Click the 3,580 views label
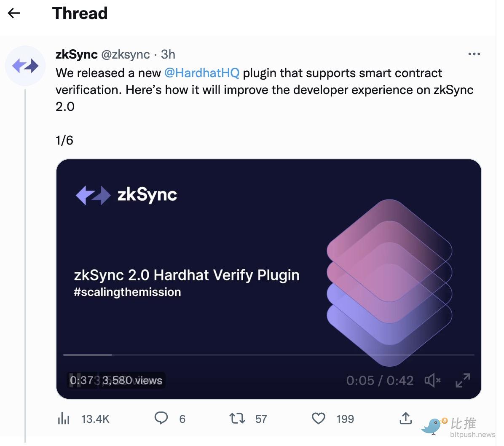Image resolution: width=504 pixels, height=446 pixels. click(132, 380)
